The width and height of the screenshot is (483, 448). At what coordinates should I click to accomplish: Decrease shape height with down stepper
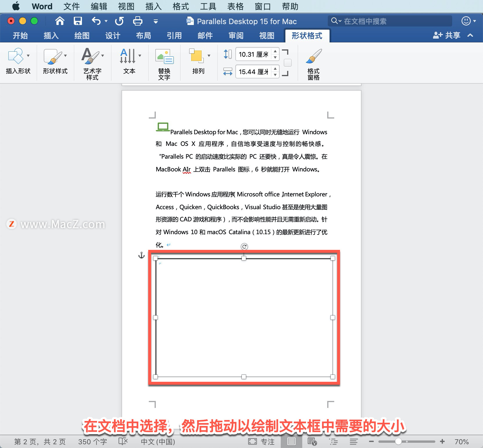pos(275,58)
